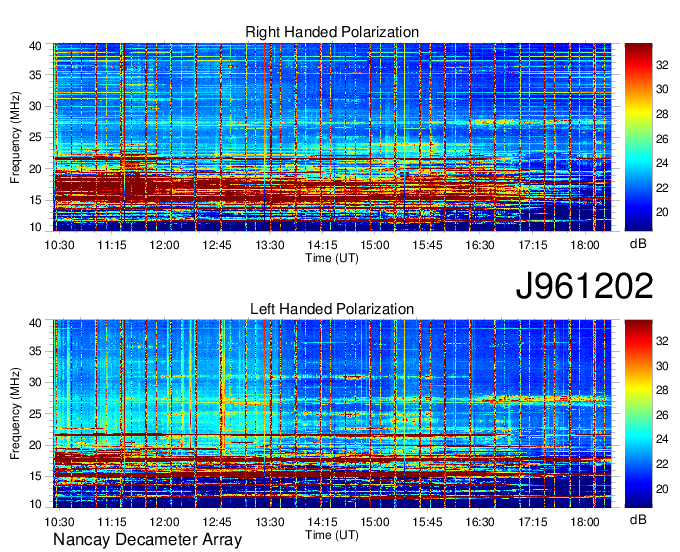Click the 15:00 time tick on bottom plot
Viewport: 680px width, 552px height.
375,522
